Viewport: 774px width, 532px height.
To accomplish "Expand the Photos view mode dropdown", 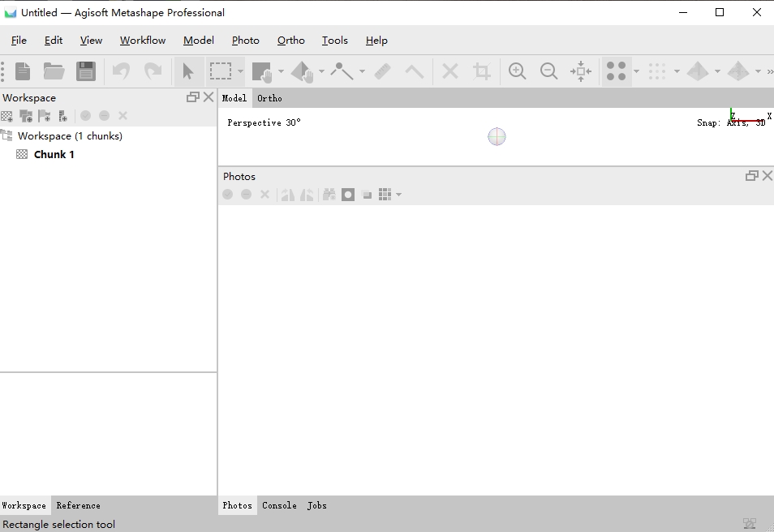I will [398, 195].
